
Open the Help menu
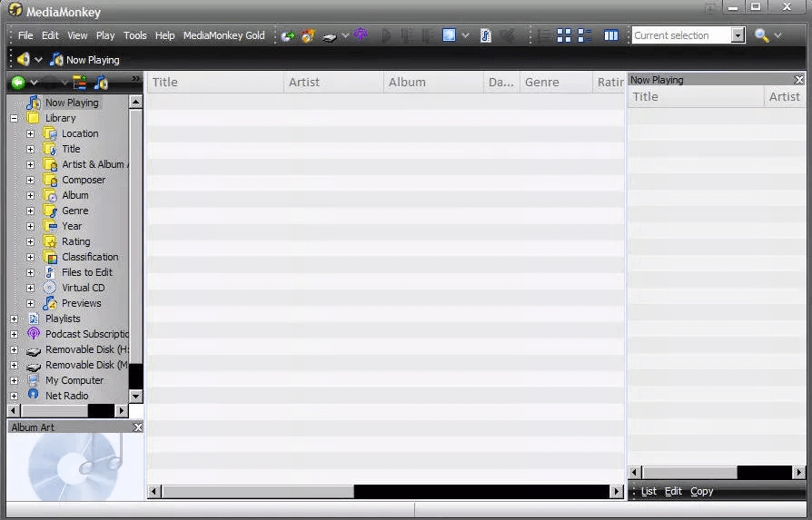point(164,35)
